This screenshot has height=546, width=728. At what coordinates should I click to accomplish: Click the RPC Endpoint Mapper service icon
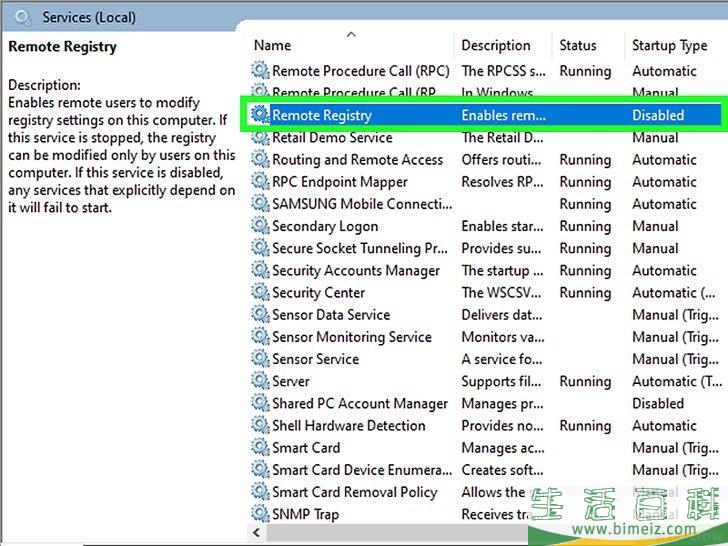pyautogui.click(x=260, y=182)
